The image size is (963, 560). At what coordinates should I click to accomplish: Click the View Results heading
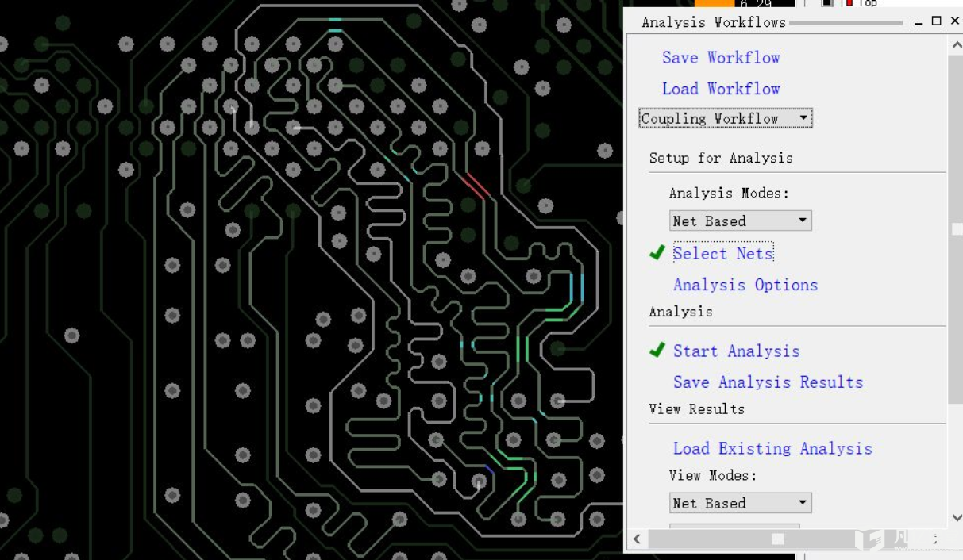[696, 409]
